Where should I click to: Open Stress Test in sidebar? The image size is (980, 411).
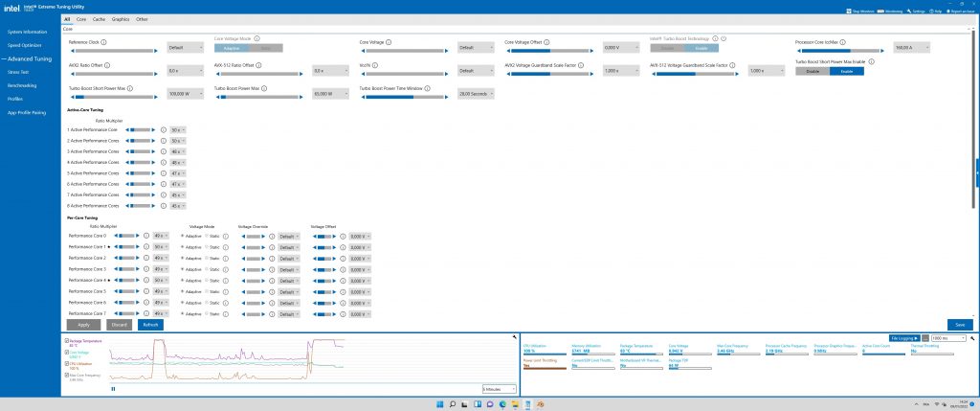(18, 72)
